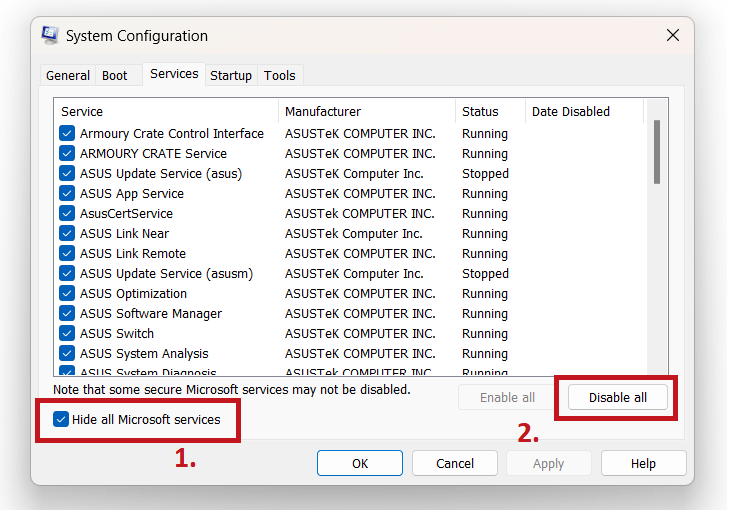Open the General tab
The height and width of the screenshot is (517, 730).
68,75
